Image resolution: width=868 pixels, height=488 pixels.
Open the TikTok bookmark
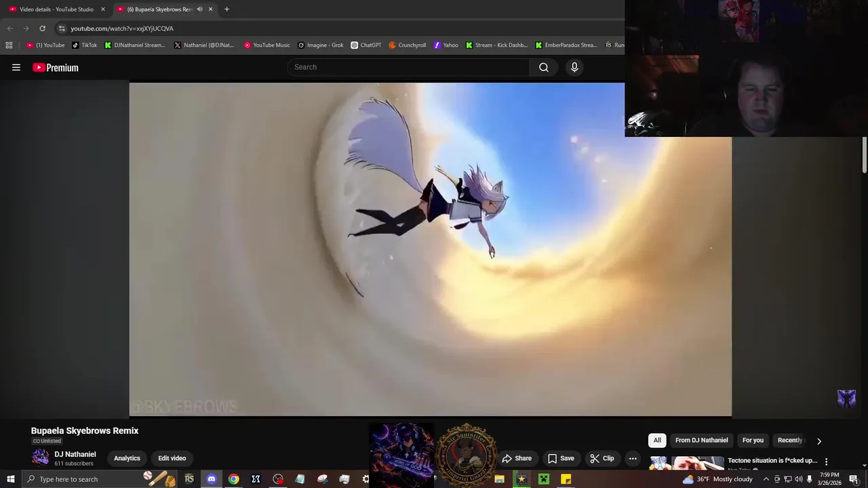tap(85, 45)
